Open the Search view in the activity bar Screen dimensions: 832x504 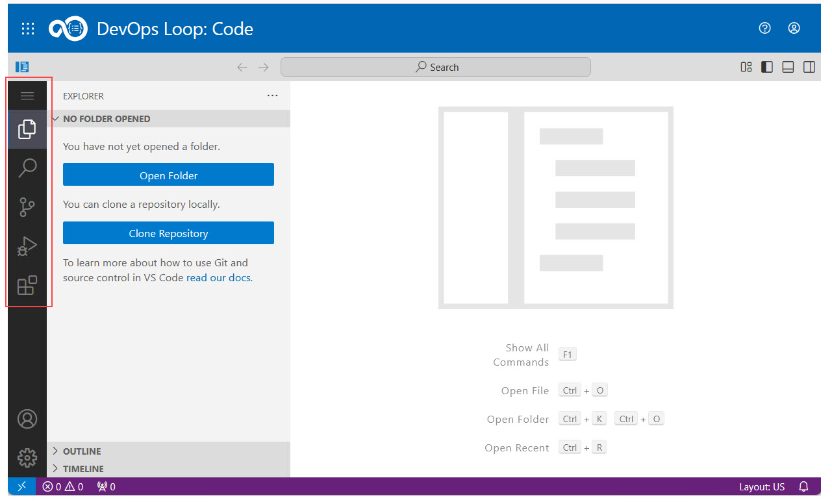(x=27, y=168)
